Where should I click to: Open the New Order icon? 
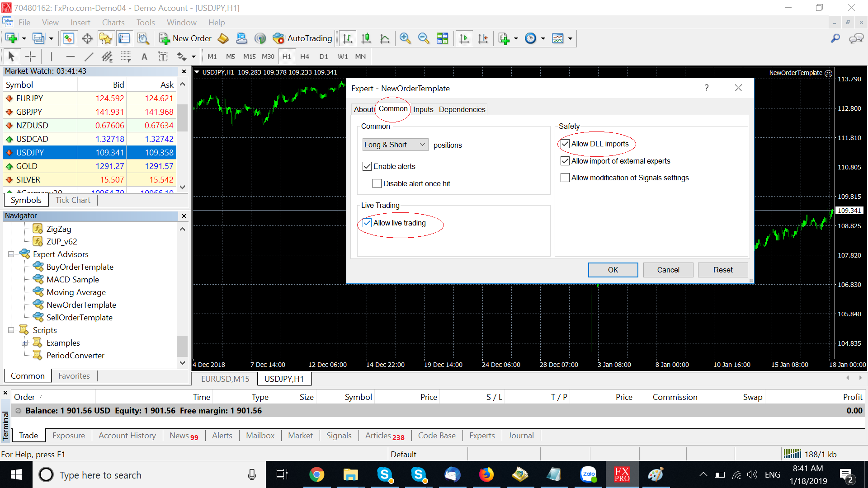pyautogui.click(x=185, y=38)
